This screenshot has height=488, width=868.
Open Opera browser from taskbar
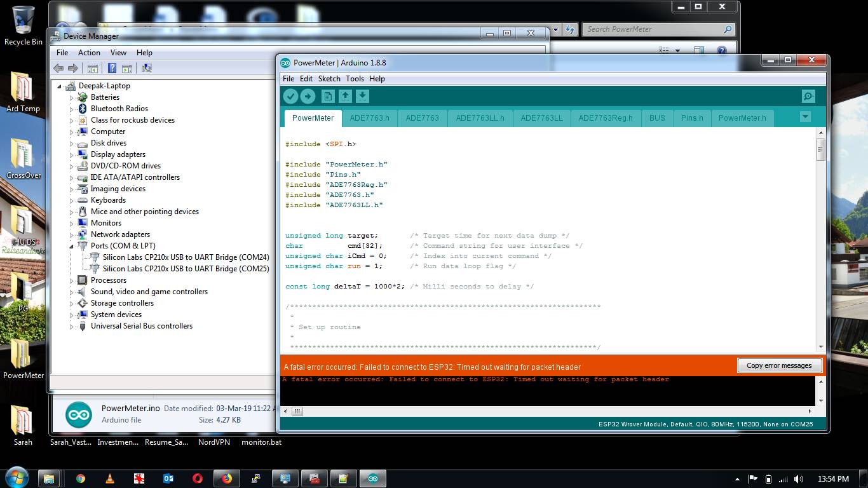pos(198,478)
